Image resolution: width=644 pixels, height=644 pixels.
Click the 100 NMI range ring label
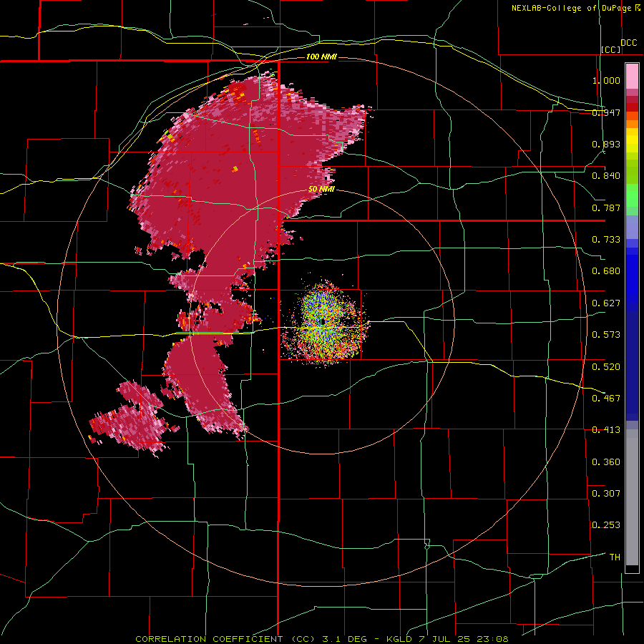click(321, 57)
